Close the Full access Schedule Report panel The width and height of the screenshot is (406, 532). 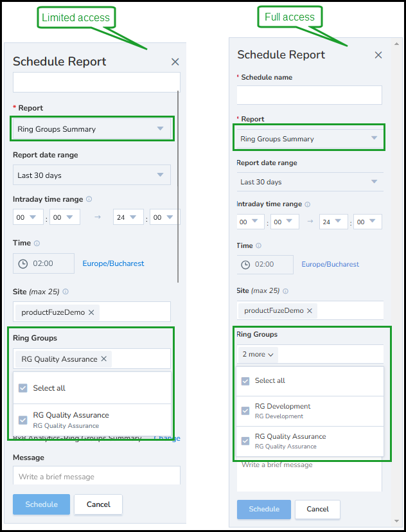[x=378, y=55]
